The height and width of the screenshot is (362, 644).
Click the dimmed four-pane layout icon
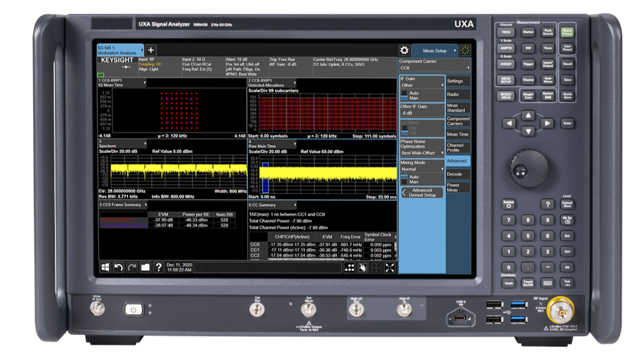point(376,268)
